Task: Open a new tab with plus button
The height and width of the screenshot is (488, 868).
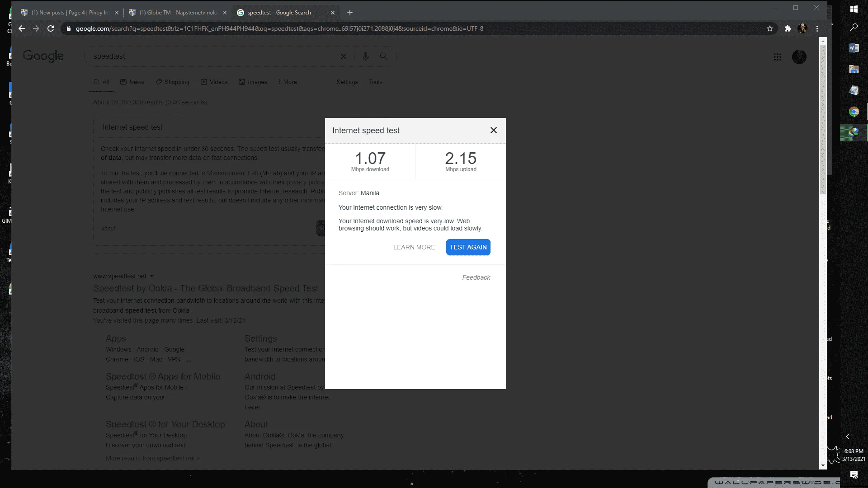Action: 349,13
